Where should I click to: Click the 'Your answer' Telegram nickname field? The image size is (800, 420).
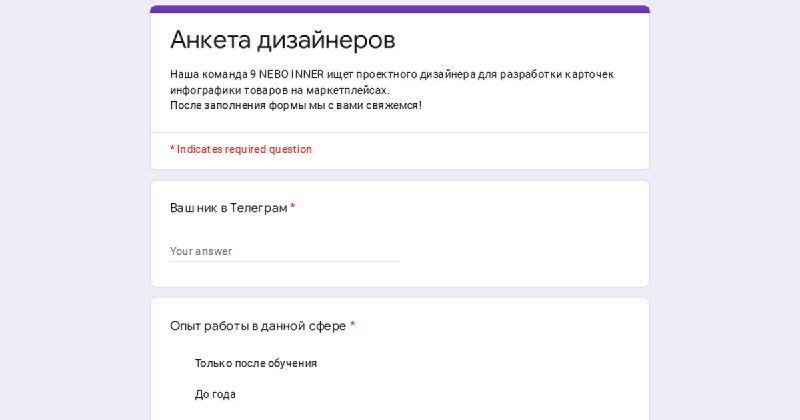[285, 251]
